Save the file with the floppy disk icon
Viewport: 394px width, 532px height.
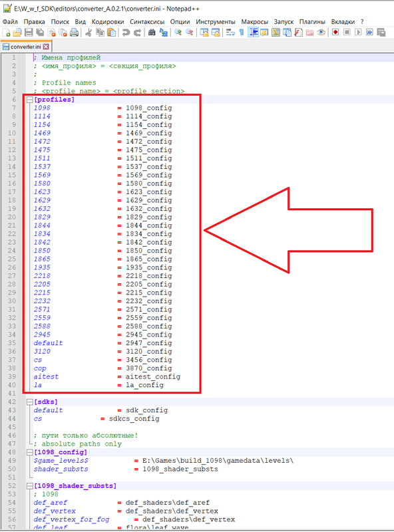(29, 33)
